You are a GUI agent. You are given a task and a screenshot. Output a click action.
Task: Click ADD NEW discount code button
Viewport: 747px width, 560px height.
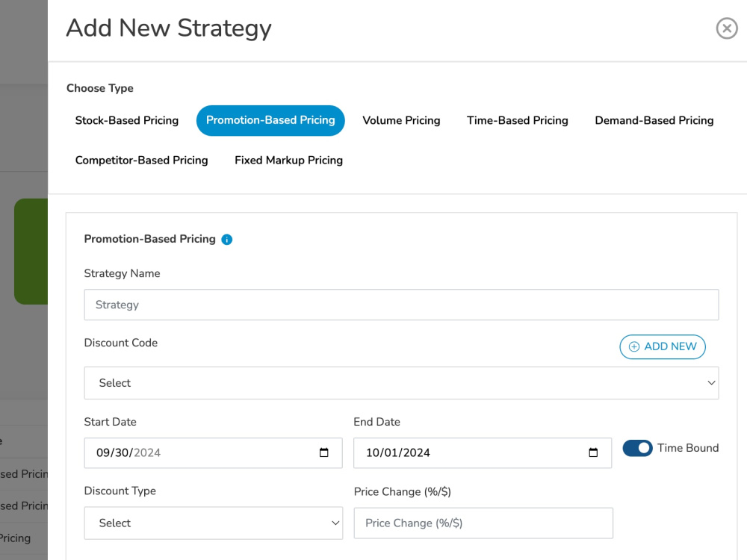662,346
